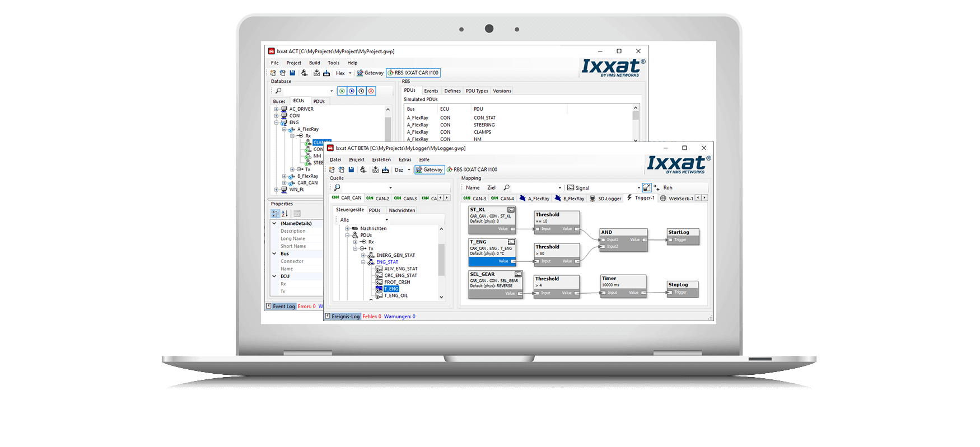Click the categorized view icon in the Properties panel

click(x=275, y=214)
